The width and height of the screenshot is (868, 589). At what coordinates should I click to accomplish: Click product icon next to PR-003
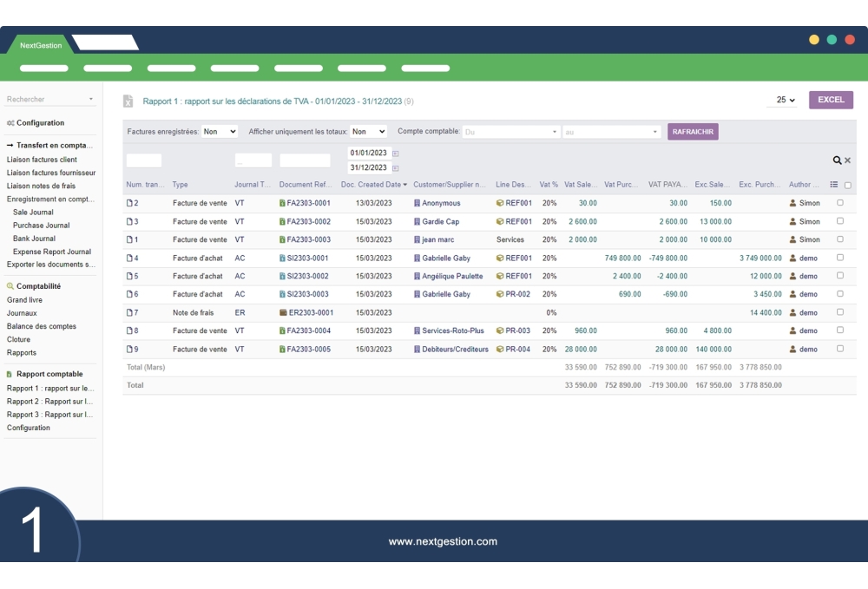[x=500, y=331]
